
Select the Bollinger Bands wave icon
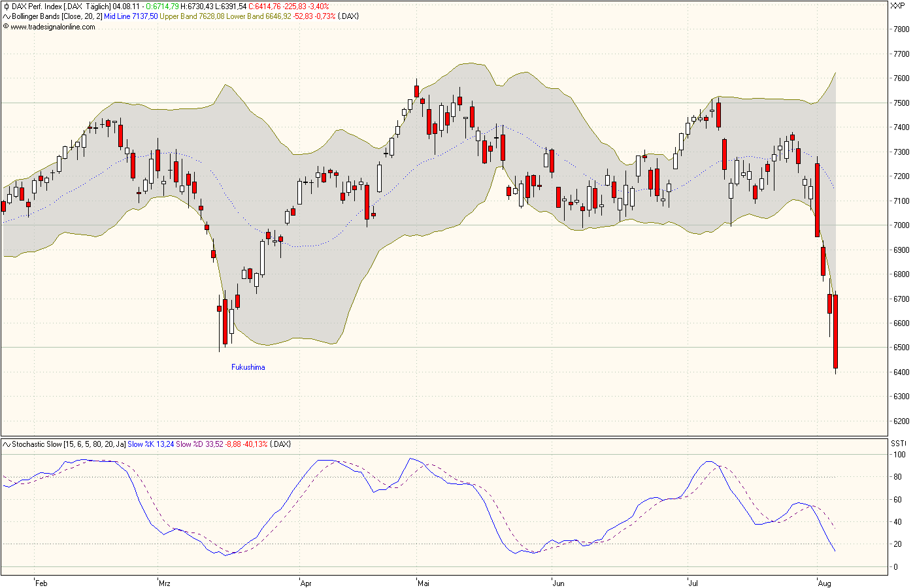click(x=6, y=16)
